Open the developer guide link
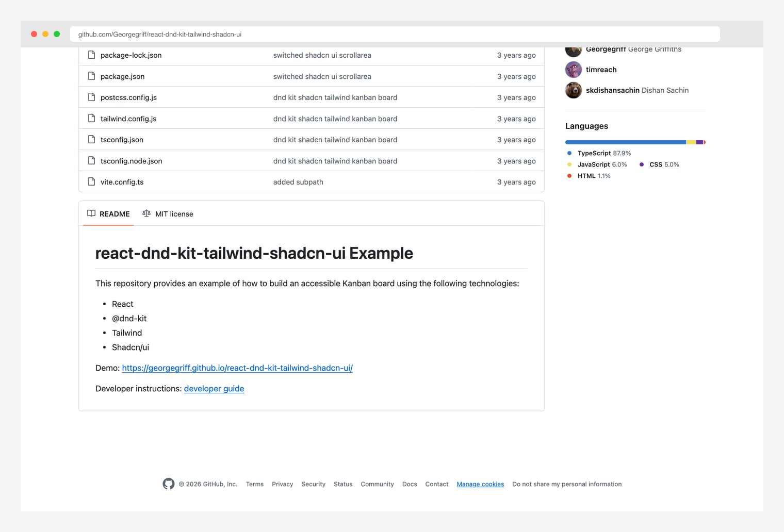The height and width of the screenshot is (532, 784). point(214,389)
